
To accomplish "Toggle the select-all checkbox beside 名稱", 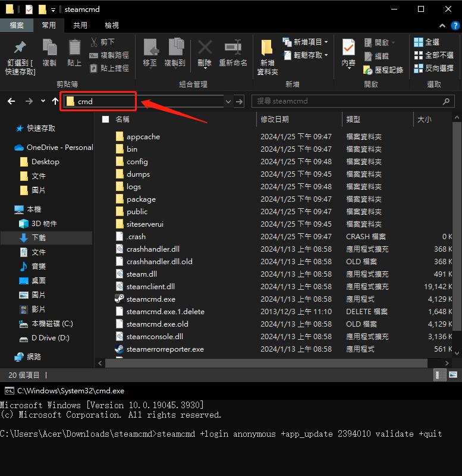I will point(106,120).
